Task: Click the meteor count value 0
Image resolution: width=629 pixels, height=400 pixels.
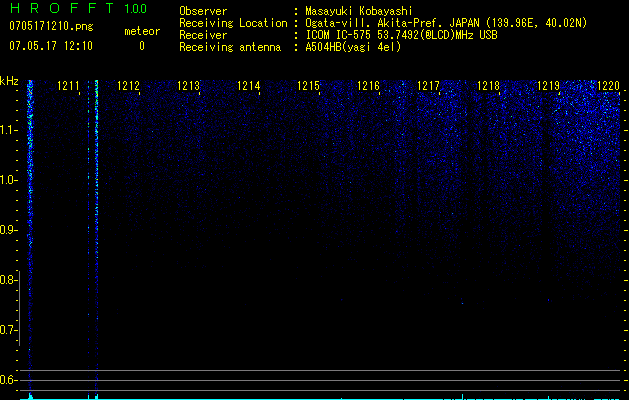Action: point(142,46)
